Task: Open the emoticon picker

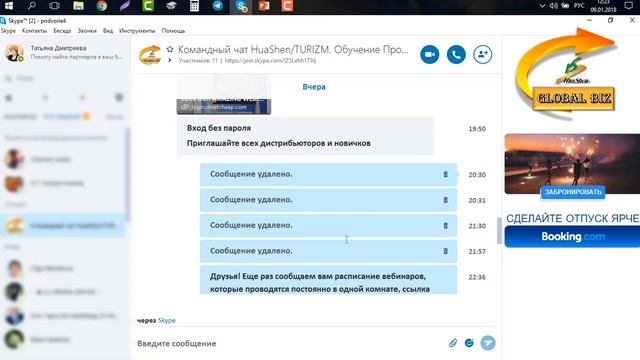Action: point(469,343)
